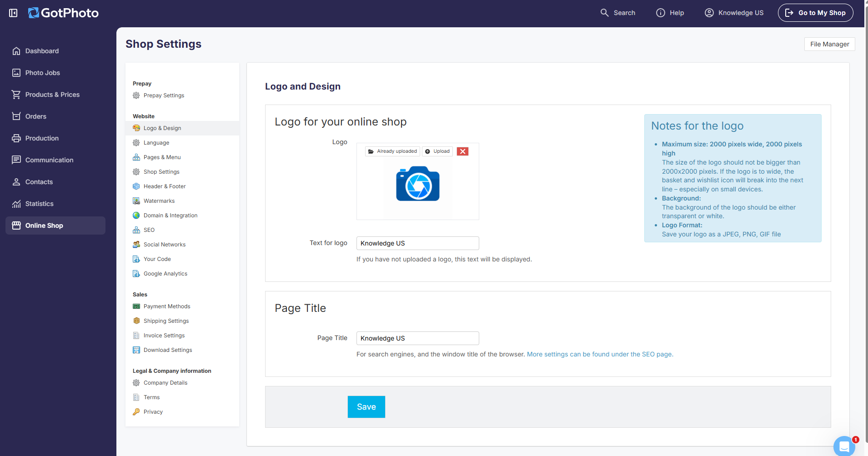Click the Photo Jobs image icon
Viewport: 868px width, 456px height.
[16, 73]
